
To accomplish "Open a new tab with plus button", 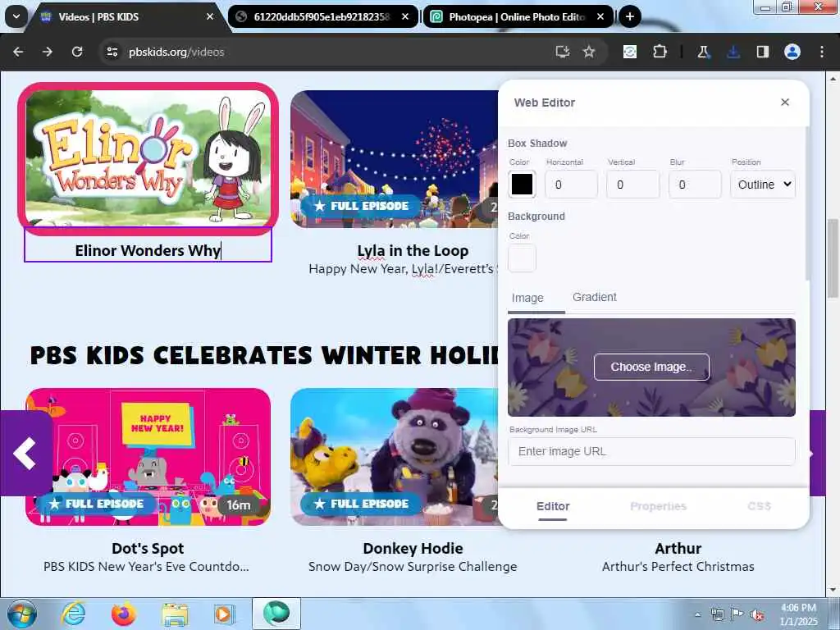I will click(x=630, y=16).
